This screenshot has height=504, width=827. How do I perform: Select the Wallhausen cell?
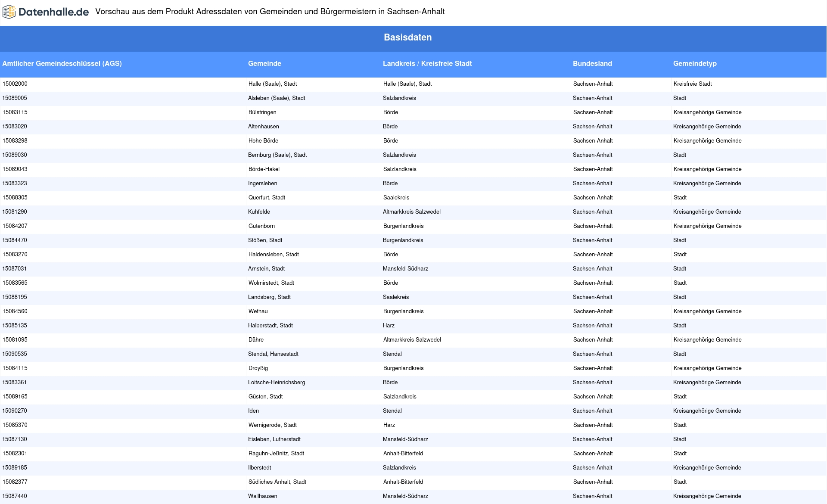[263, 496]
